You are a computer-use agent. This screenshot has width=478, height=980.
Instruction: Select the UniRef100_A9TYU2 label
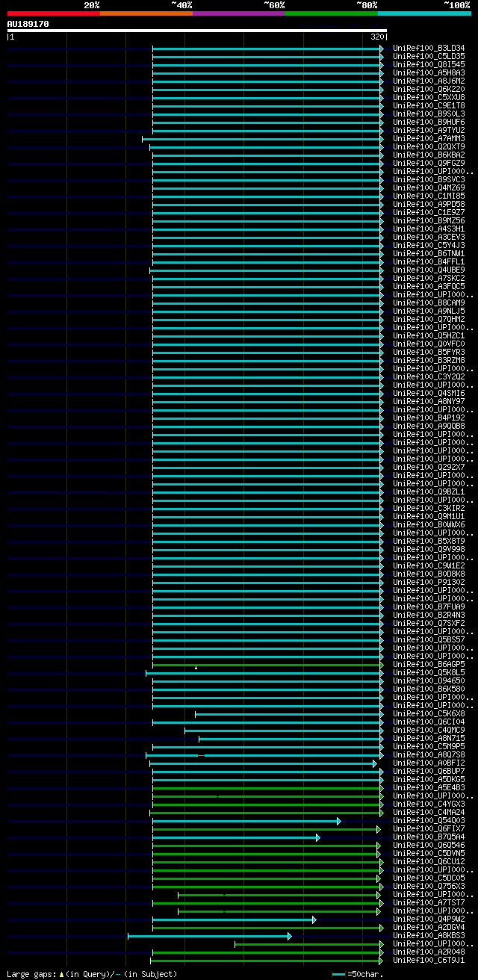coord(429,131)
